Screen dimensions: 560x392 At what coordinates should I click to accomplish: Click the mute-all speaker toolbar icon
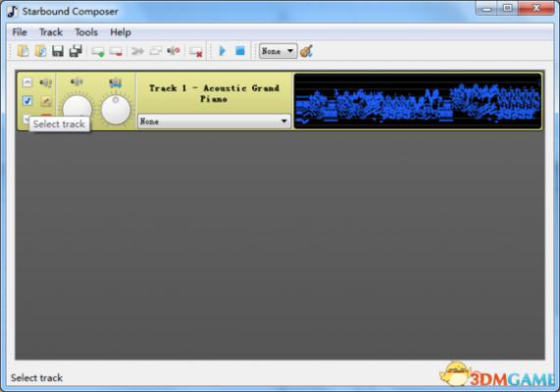point(174,51)
